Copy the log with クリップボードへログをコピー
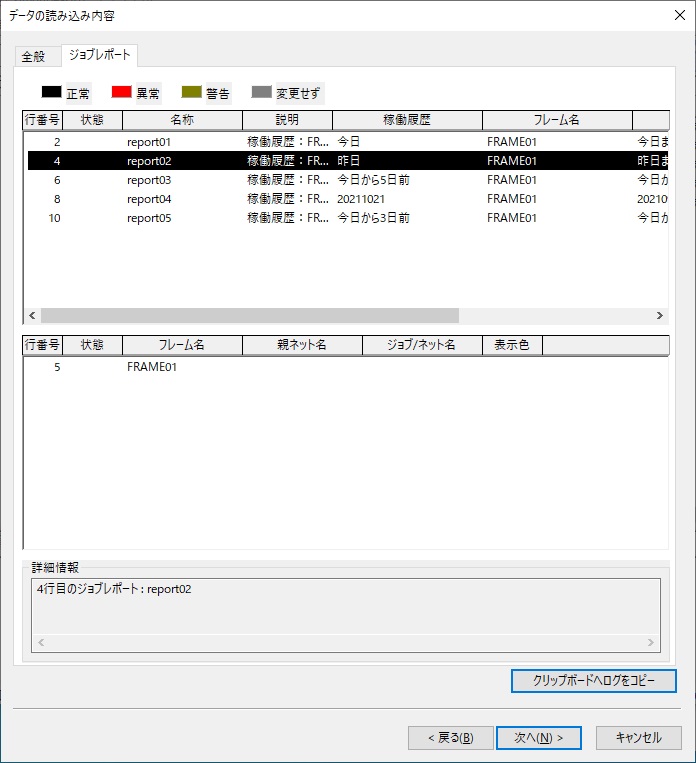 [x=594, y=680]
